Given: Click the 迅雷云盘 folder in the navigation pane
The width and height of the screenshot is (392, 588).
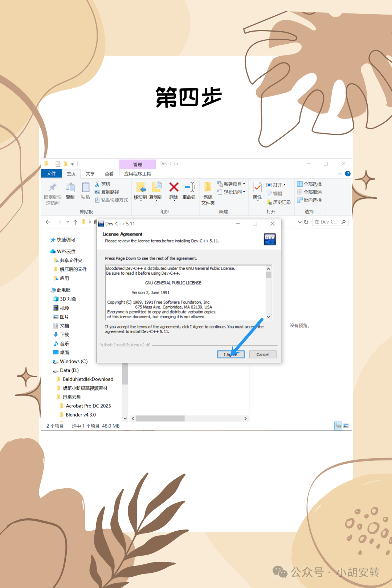Looking at the screenshot, I should [x=69, y=397].
